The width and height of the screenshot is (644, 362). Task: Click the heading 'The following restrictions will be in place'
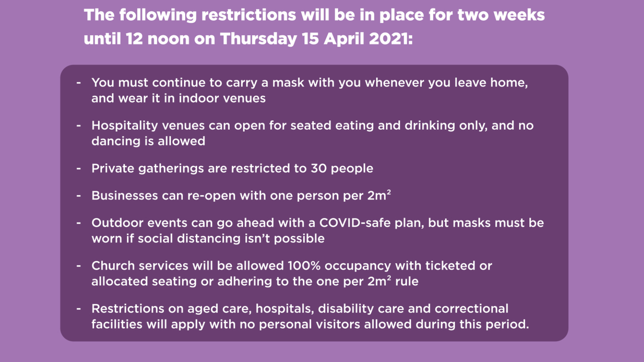click(x=314, y=14)
